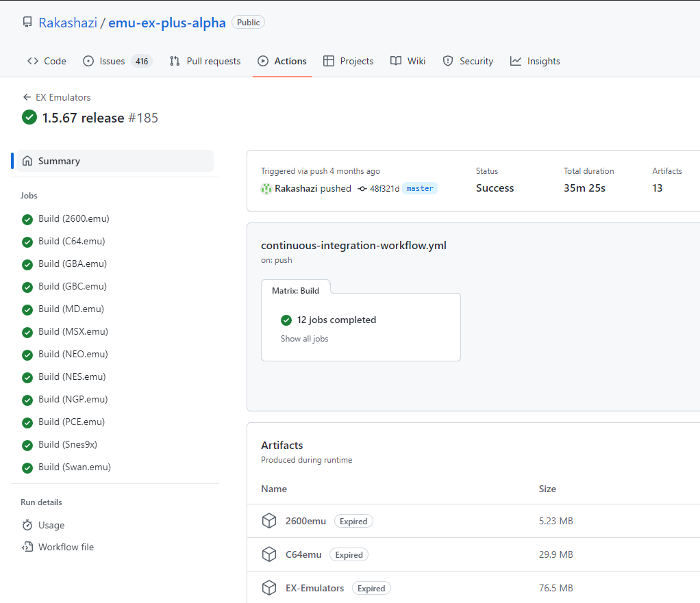Click the EX-Emulators artifact name
This screenshot has height=603, width=700.
pyautogui.click(x=315, y=588)
